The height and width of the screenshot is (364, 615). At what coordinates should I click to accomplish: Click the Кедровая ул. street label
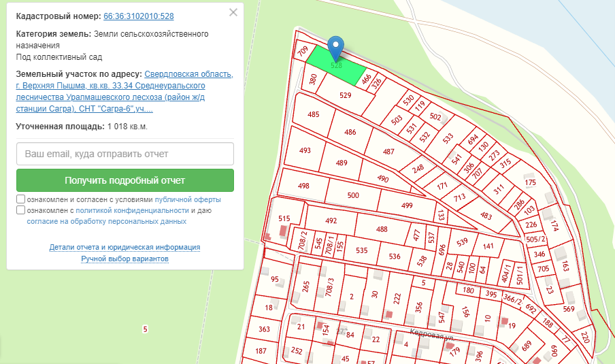(x=431, y=335)
